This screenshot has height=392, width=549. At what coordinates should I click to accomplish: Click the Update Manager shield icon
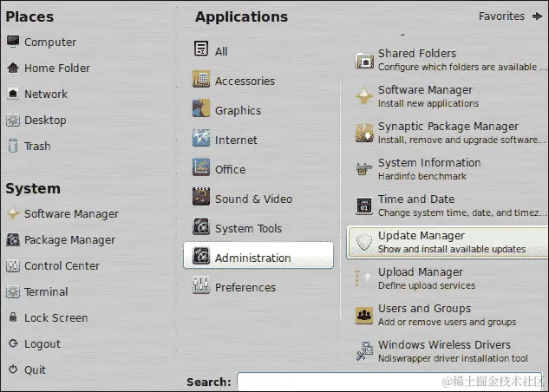coord(364,242)
